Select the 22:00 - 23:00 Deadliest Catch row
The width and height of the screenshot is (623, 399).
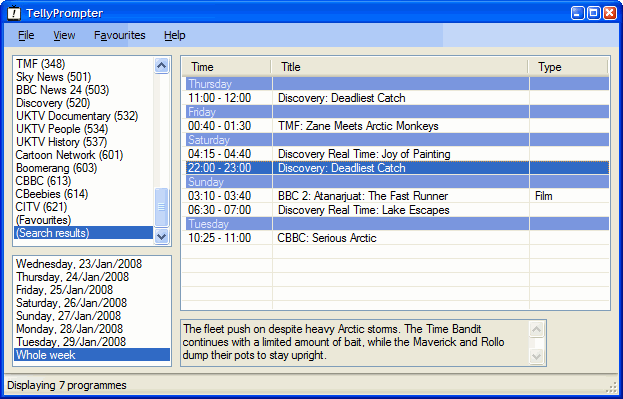tap(397, 168)
